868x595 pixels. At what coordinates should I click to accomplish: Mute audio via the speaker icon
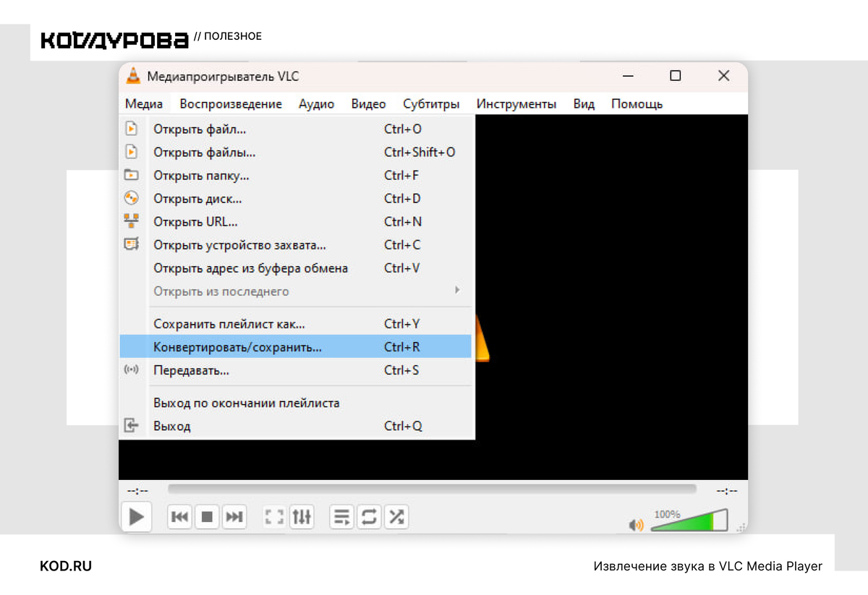tap(636, 524)
